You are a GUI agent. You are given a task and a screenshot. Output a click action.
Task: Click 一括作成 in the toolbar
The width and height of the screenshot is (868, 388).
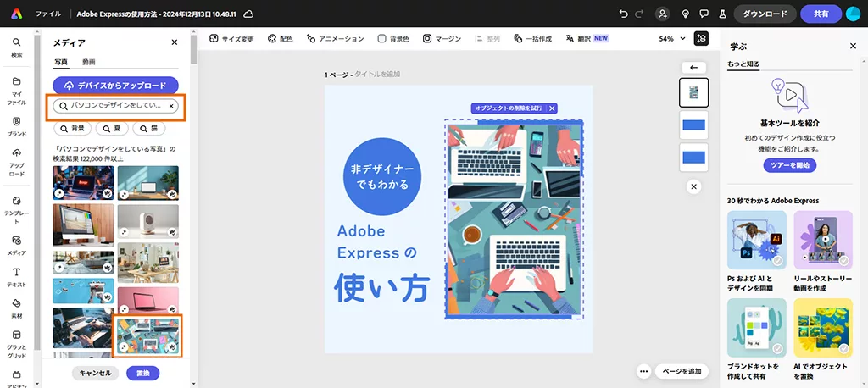[x=532, y=39]
